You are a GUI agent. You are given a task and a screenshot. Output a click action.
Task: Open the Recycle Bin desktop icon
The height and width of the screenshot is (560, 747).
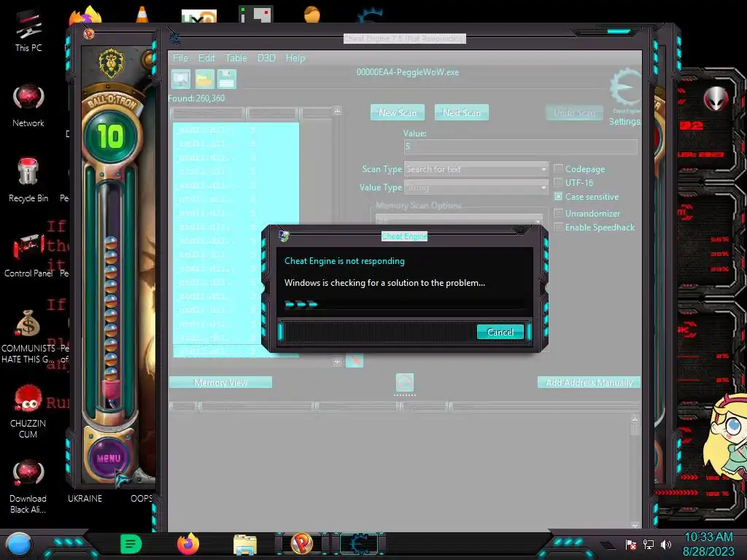point(28,180)
